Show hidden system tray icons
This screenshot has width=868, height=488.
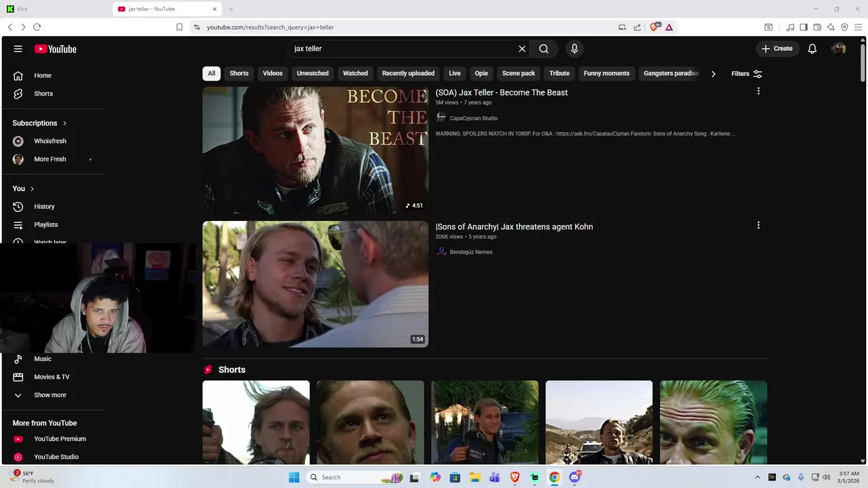(757, 477)
